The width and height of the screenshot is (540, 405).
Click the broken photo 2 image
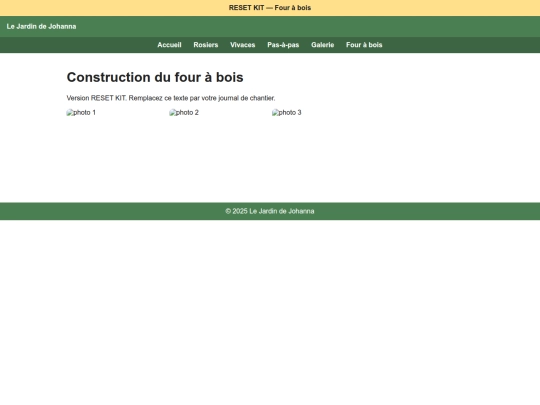[184, 113]
